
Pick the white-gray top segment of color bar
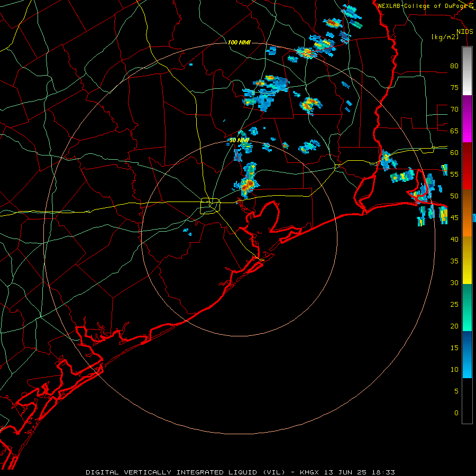[467, 71]
